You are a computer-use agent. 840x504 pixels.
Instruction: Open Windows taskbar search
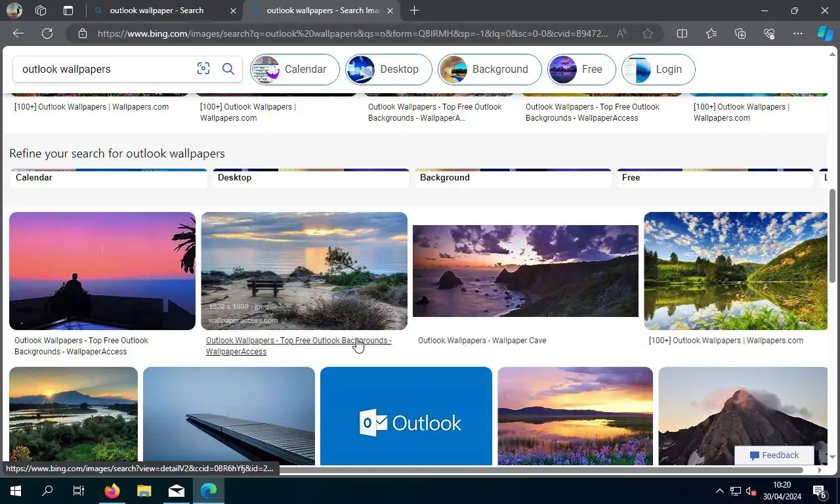click(x=47, y=491)
